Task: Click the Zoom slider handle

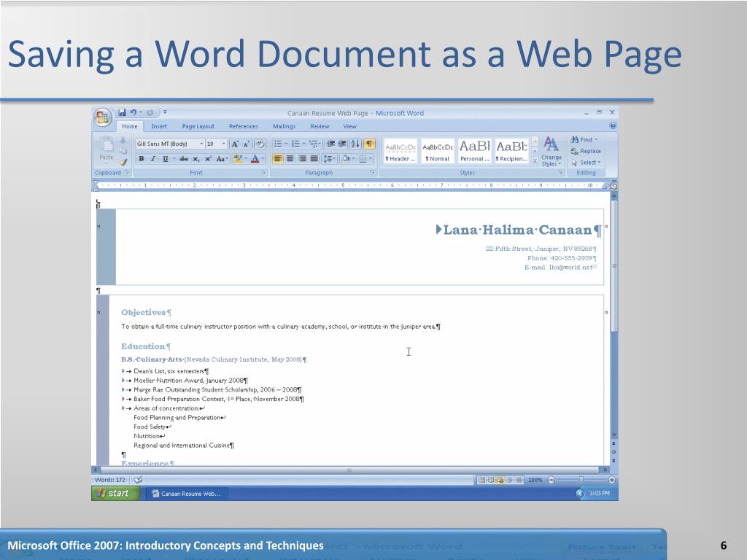Action: point(581,480)
